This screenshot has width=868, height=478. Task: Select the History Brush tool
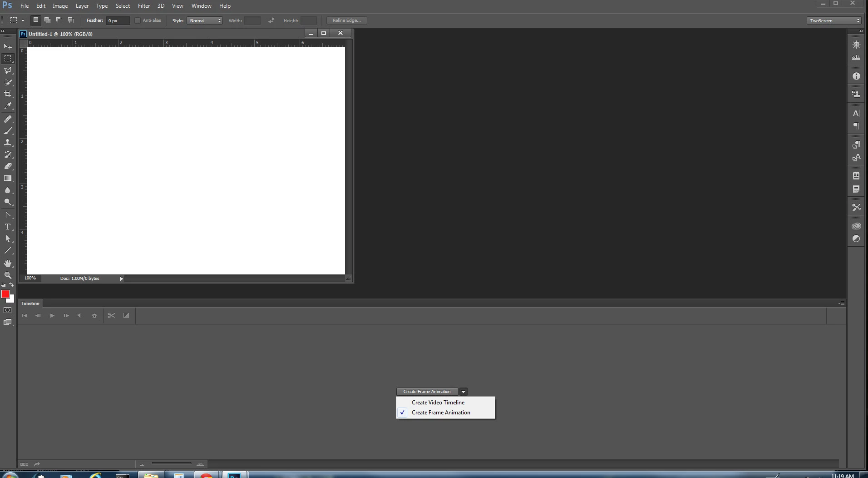point(8,154)
